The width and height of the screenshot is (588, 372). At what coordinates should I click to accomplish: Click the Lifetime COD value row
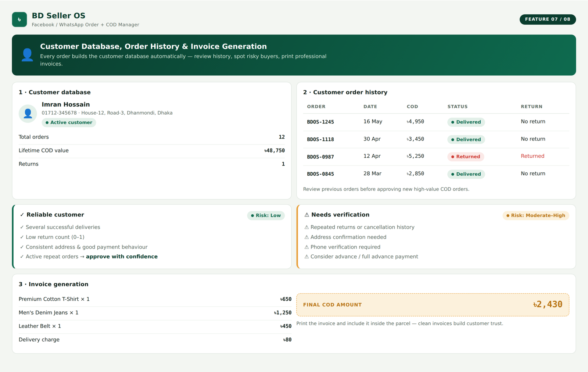point(152,150)
